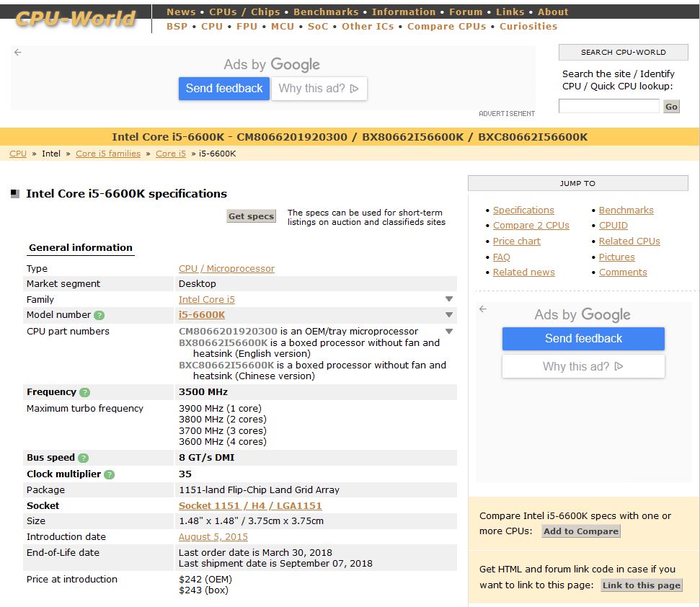Click the help icon beside Clock multiplier
This screenshot has width=700, height=607.
109,474
